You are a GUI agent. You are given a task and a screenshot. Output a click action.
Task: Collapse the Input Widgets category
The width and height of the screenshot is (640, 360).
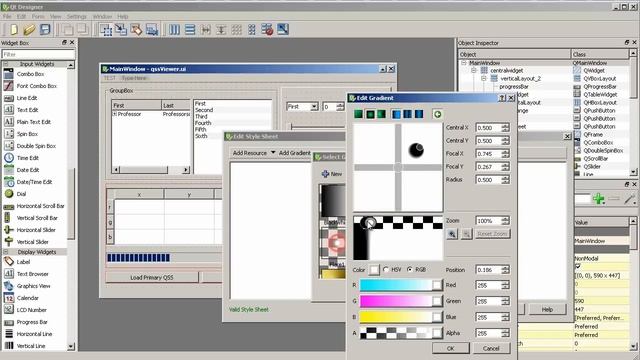pos(6,64)
